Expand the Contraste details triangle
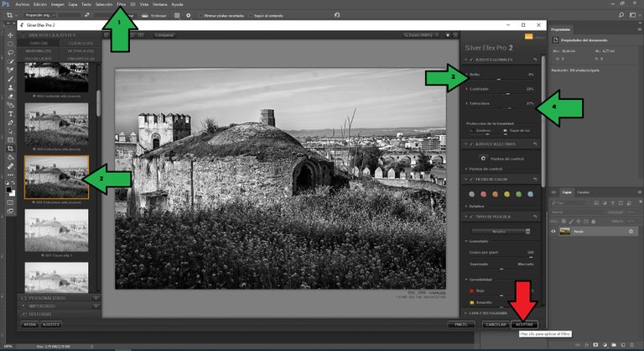The width and height of the screenshot is (644, 351). 467,89
